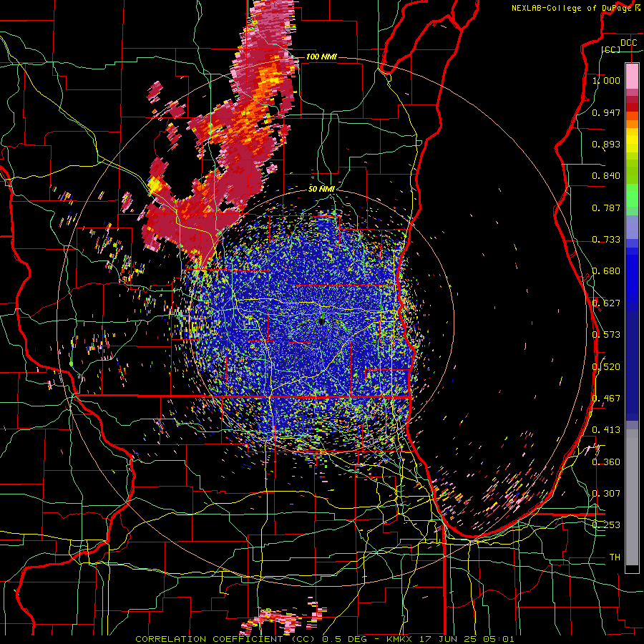Click the DCC [CC] legend title
The height and width of the screenshot is (644, 644).
click(x=620, y=46)
